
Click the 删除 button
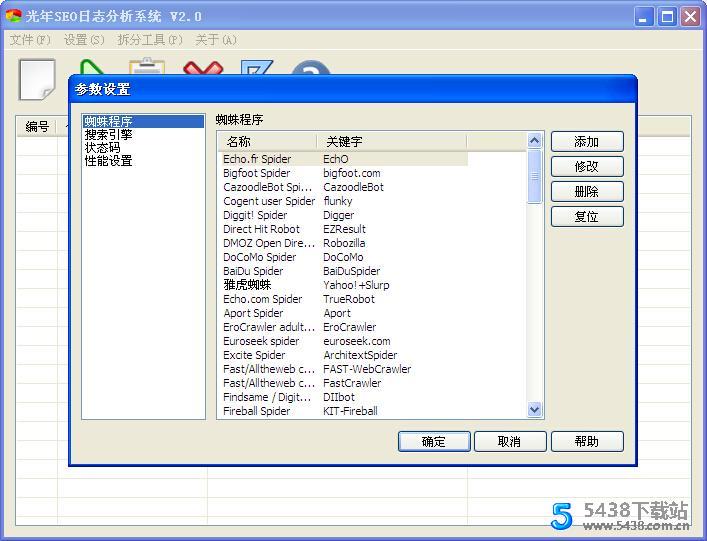(587, 192)
